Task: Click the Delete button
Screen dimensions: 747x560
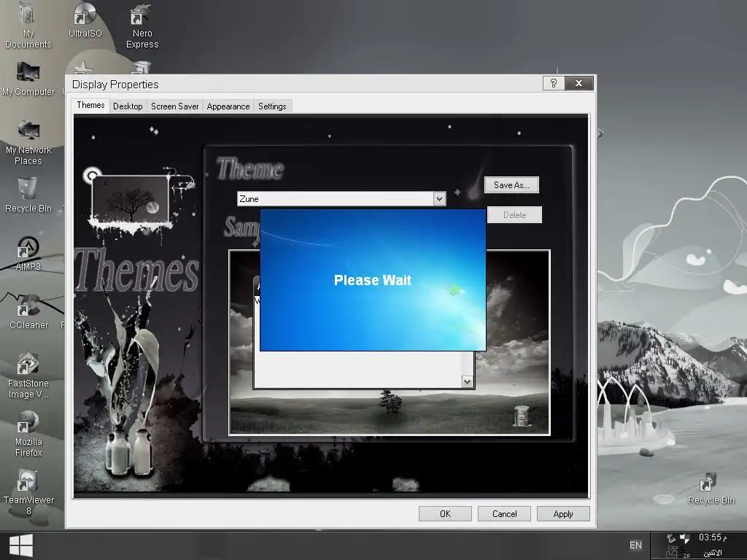Action: (514, 215)
